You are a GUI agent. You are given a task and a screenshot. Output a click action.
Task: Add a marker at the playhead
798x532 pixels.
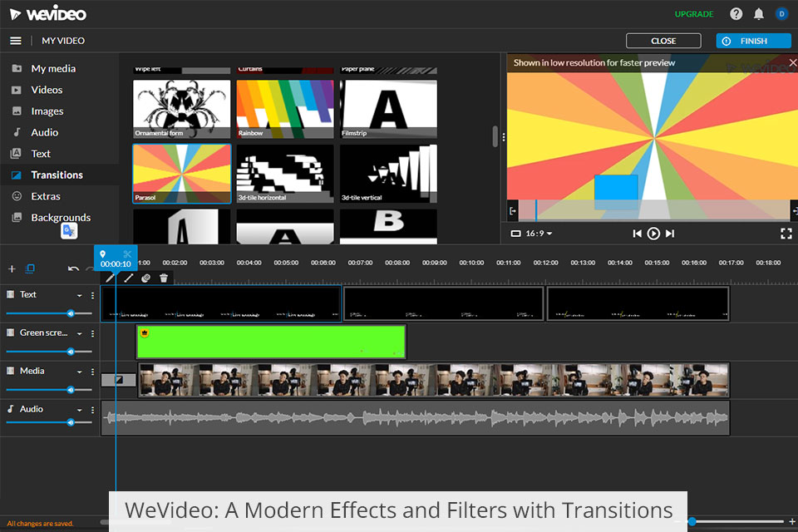click(103, 254)
